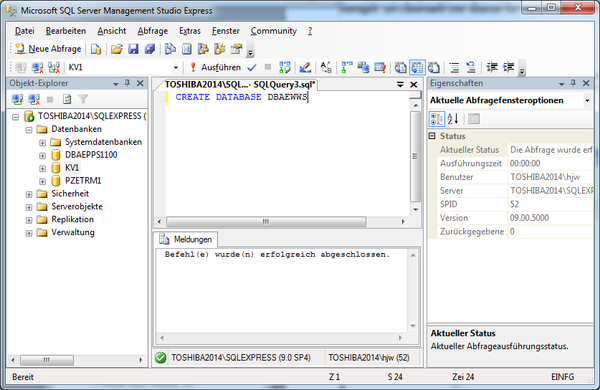Expand the Serverobjekte folder

[x=29, y=207]
